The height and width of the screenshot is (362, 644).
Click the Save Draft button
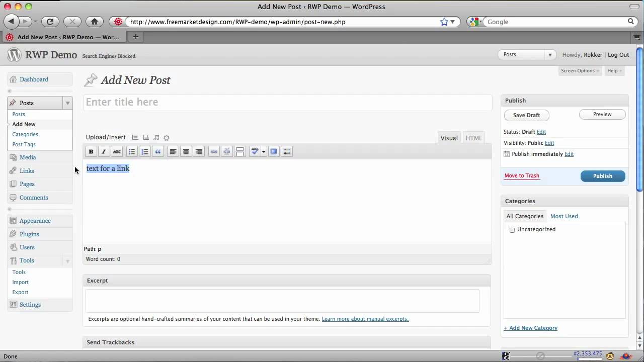(x=526, y=115)
